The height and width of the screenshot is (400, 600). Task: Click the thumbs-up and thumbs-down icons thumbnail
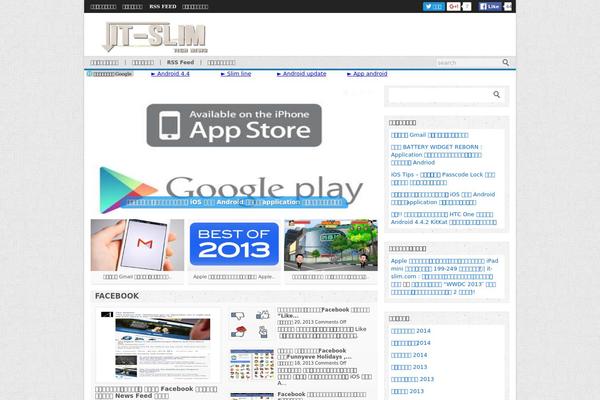pyautogui.click(x=251, y=324)
